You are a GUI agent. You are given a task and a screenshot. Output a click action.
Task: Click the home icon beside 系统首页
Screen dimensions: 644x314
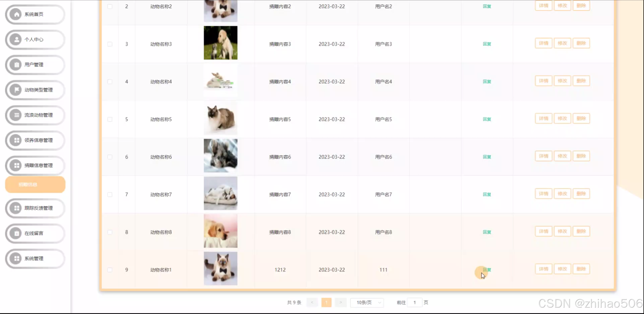(16, 14)
